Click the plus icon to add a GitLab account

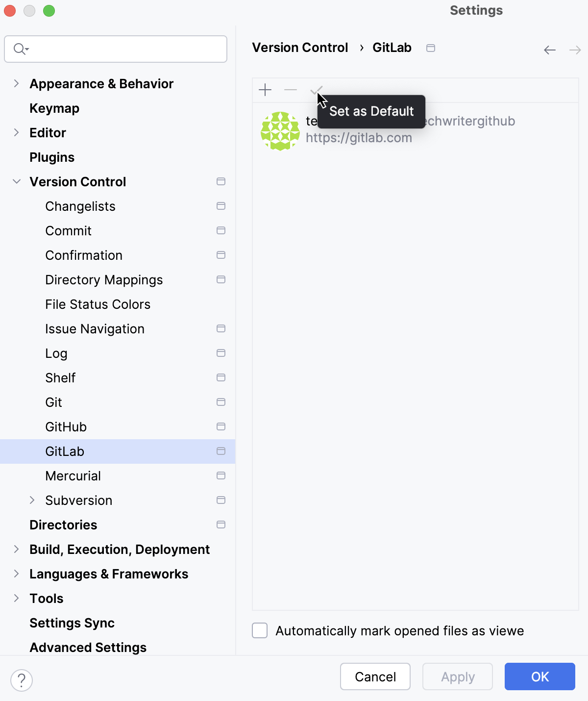[x=265, y=90]
